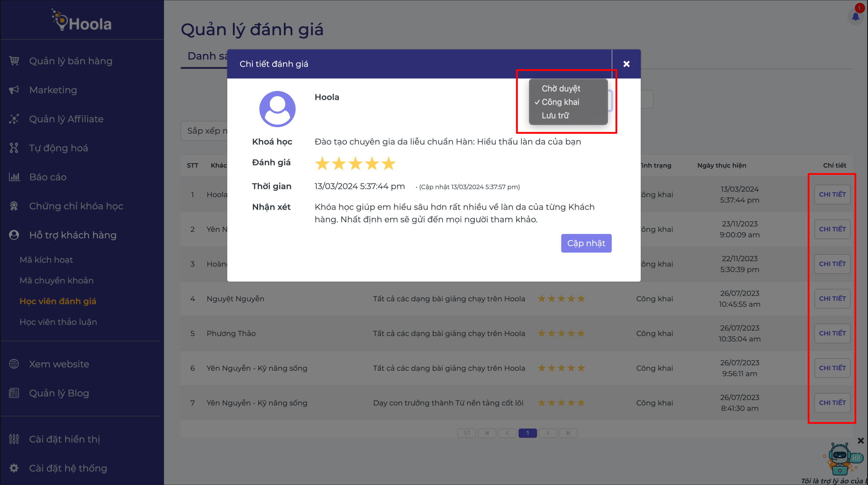Open Quản lý bán hàng cart icon

(14, 61)
